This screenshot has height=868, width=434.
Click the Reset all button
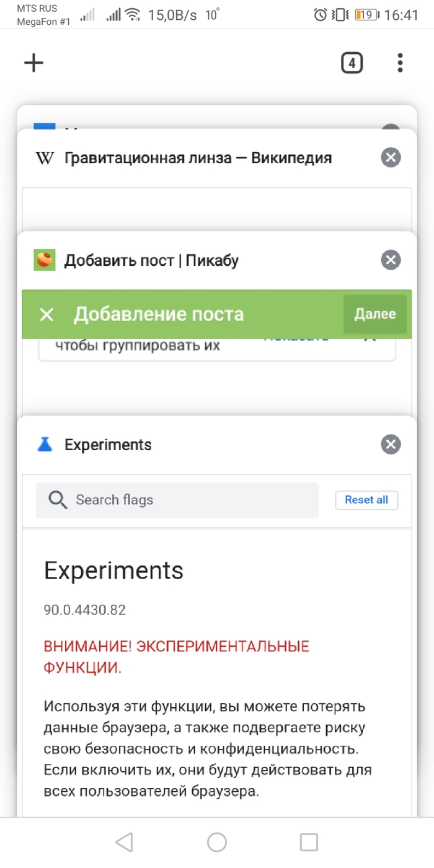366,500
